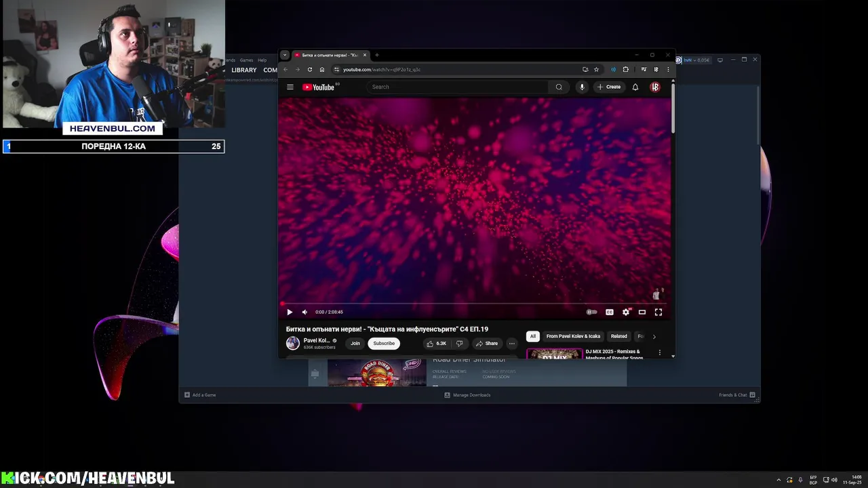Viewport: 868px width, 488px height.
Task: Open YouTube notifications bell
Action: (635, 87)
